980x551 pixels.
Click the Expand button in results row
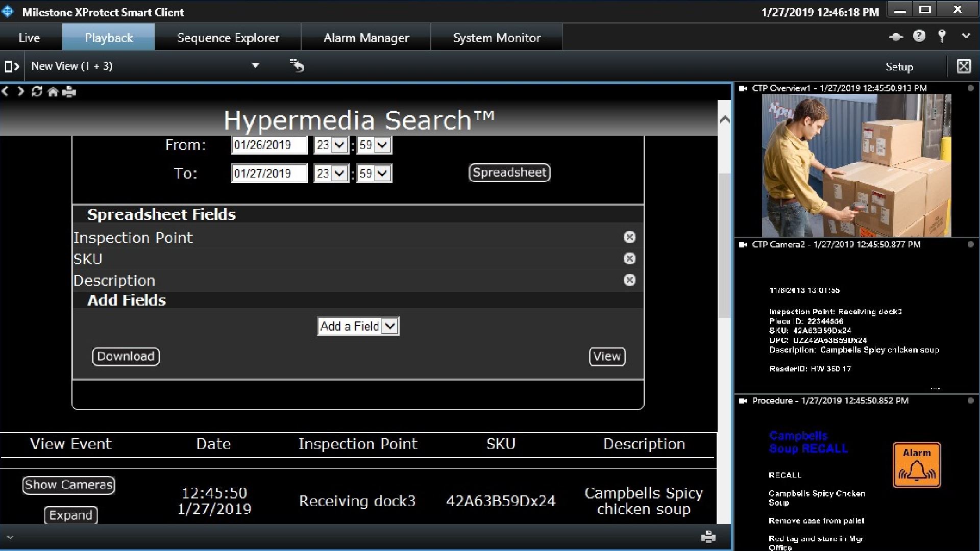point(70,515)
